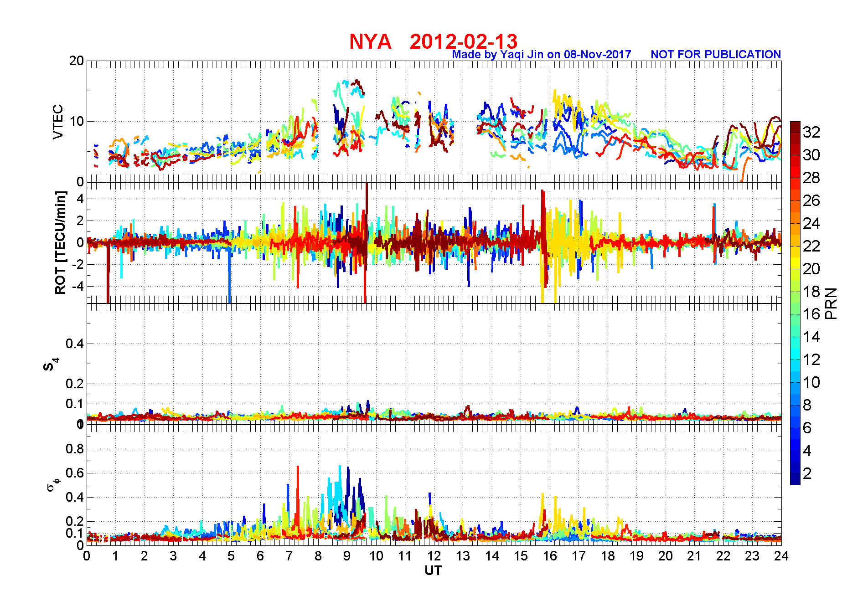Click the 'Made by Yaqi Jin on 08-Nov-2017' text
Image resolution: width=868 pixels, height=606 pixels.
click(542, 55)
